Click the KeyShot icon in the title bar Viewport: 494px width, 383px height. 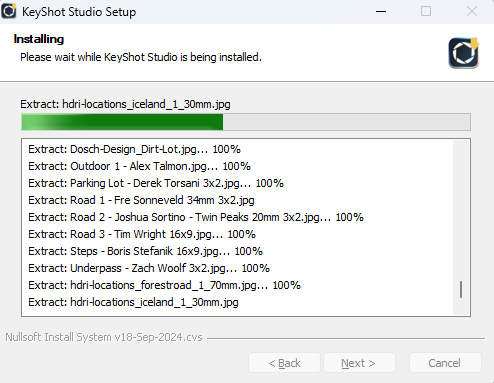[x=9, y=11]
